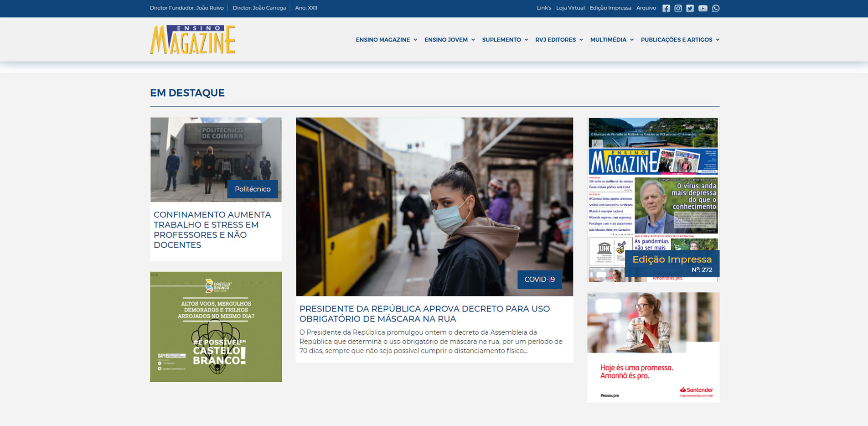Expand the Ensino Magazine dropdown menu
Image resolution: width=868 pixels, height=426 pixels.
click(386, 40)
